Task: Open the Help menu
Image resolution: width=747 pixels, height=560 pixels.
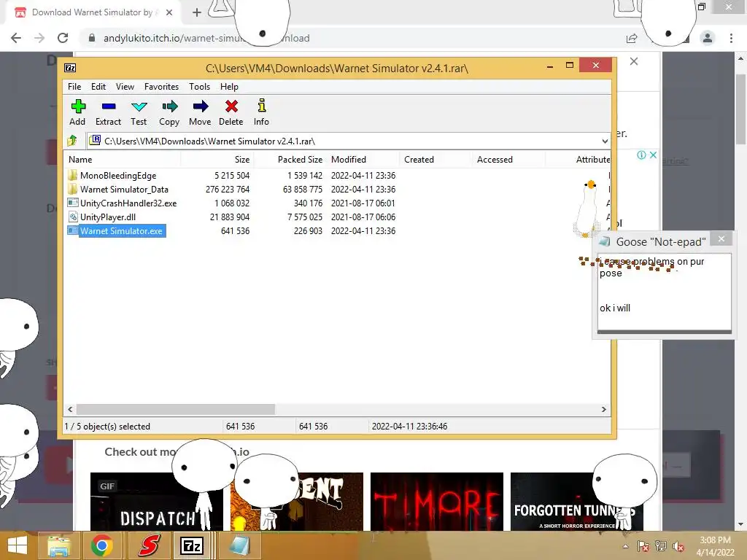Action: (229, 87)
